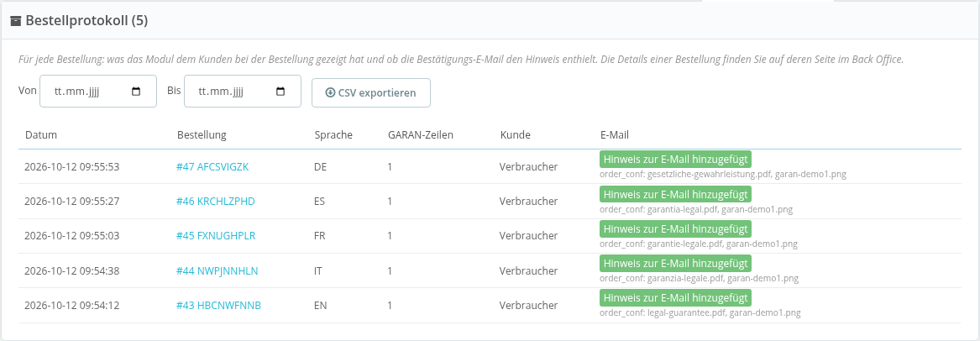Screen dimensions: 980x341
Task: Open order #46 KRCHLZPHD
Action: 216,201
